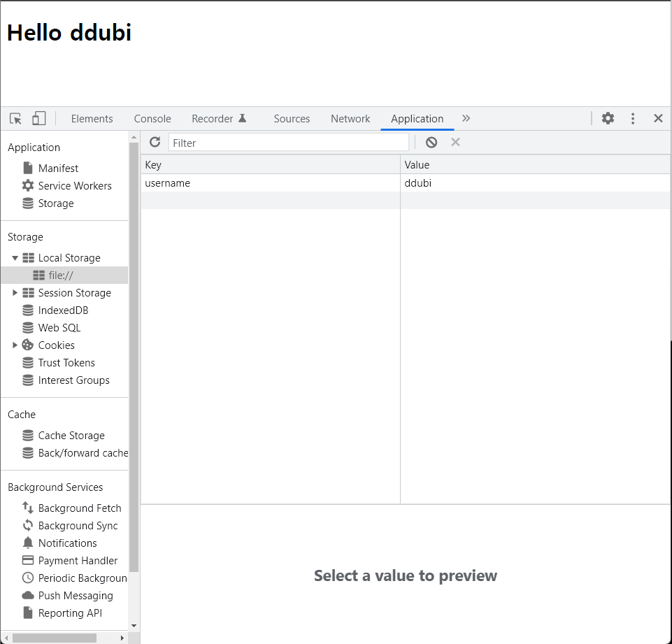Screen dimensions: 672x644
Task: Activate the inspect element picker icon
Action: click(x=16, y=118)
